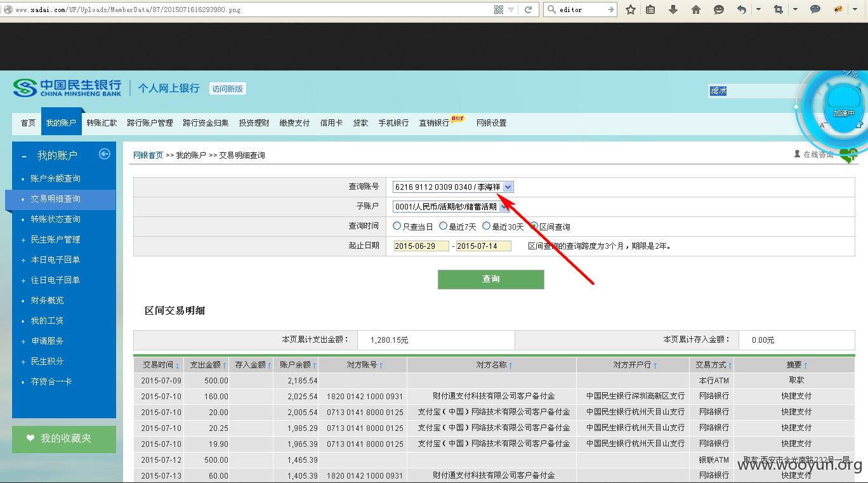Click the 访问新版 button
This screenshot has height=483, width=868.
pos(227,89)
